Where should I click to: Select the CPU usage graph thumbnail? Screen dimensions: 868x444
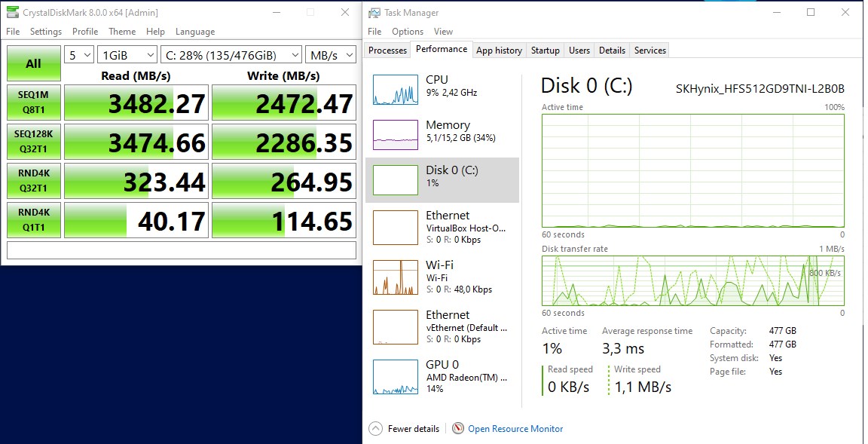[395, 90]
